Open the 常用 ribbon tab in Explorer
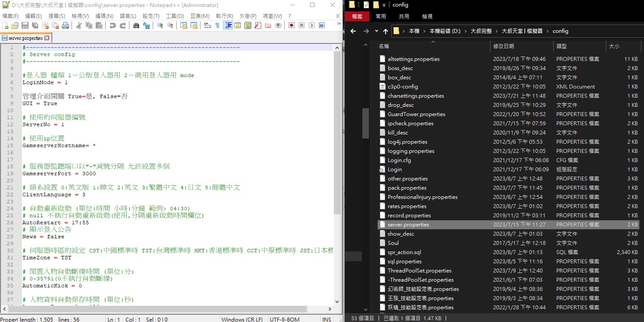The width and height of the screenshot is (644, 322). click(x=381, y=17)
